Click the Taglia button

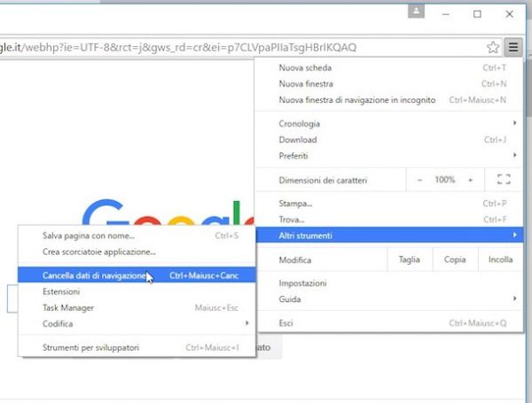pyautogui.click(x=409, y=260)
